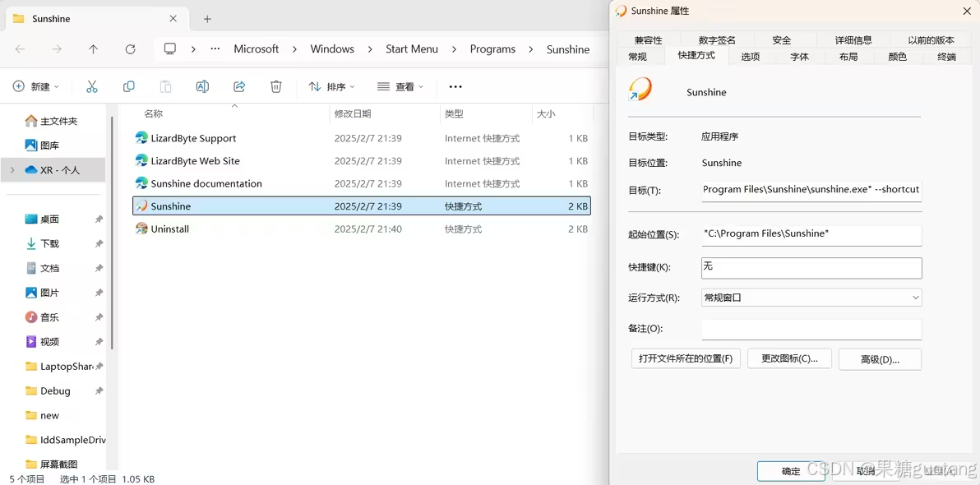Screen dimensions: 980x485
Task: Switch to the 数字签名 tab
Action: [717, 40]
